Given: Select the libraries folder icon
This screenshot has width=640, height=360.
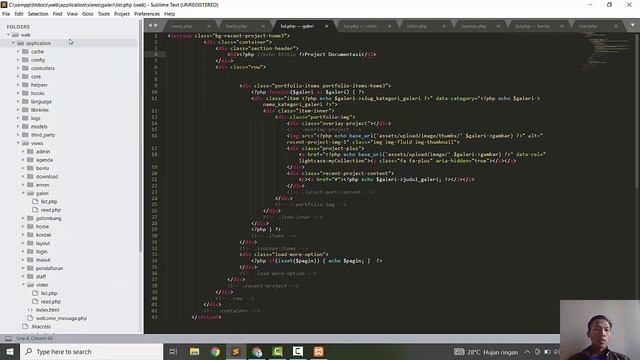Looking at the screenshot, I should [x=25, y=110].
